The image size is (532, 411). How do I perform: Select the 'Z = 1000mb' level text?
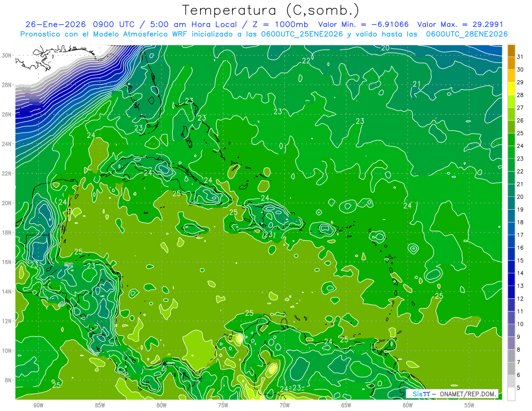point(281,24)
